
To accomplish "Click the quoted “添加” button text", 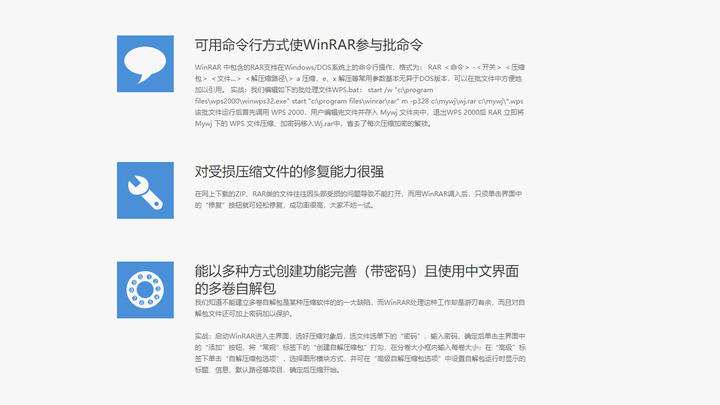I will pyautogui.click(x=215, y=348).
